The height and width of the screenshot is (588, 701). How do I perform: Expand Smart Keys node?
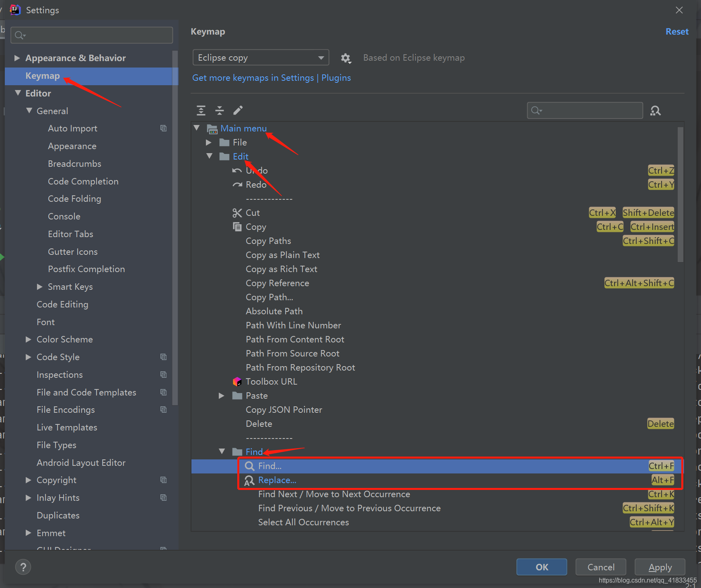coord(39,287)
